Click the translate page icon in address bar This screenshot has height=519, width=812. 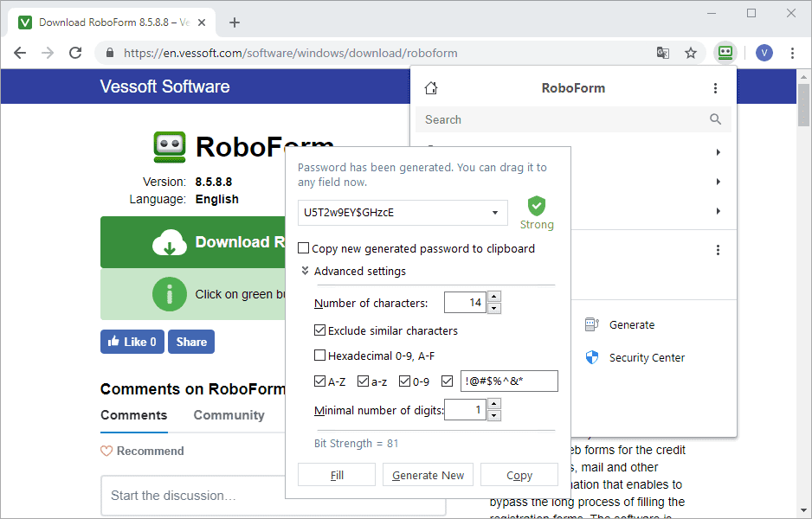pyautogui.click(x=662, y=53)
